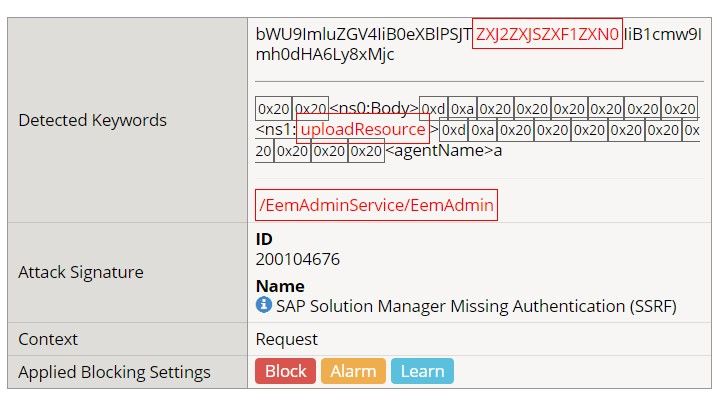This screenshot has height=402, width=717.
Task: Select the highlighted ZXJ2ZXJSZXF1ZXN0 keyword
Action: (x=547, y=33)
